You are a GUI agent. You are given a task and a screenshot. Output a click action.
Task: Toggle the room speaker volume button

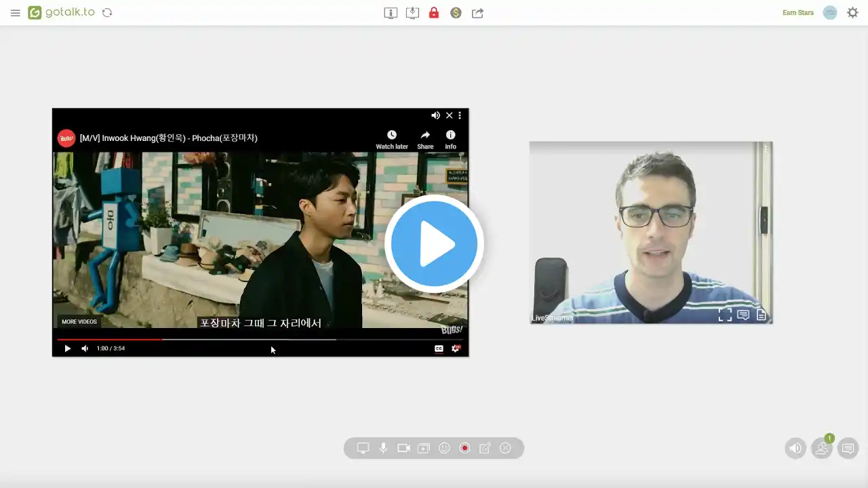pyautogui.click(x=795, y=448)
